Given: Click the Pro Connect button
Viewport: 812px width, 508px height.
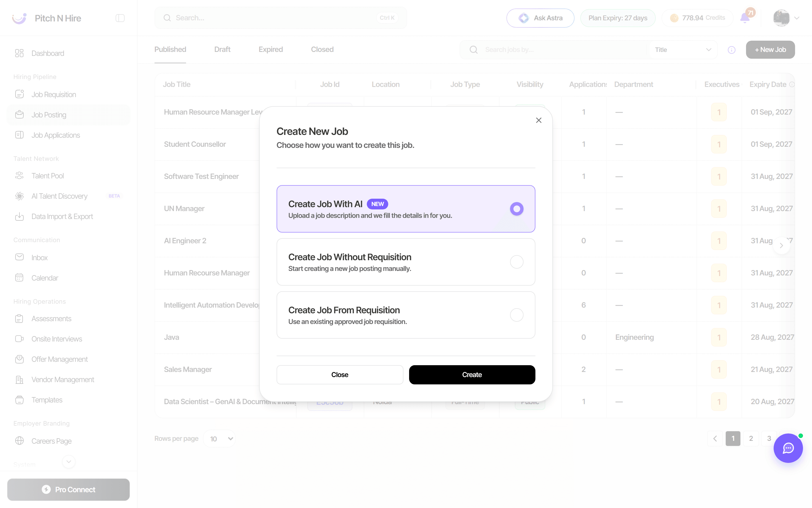Looking at the screenshot, I should click(x=69, y=490).
